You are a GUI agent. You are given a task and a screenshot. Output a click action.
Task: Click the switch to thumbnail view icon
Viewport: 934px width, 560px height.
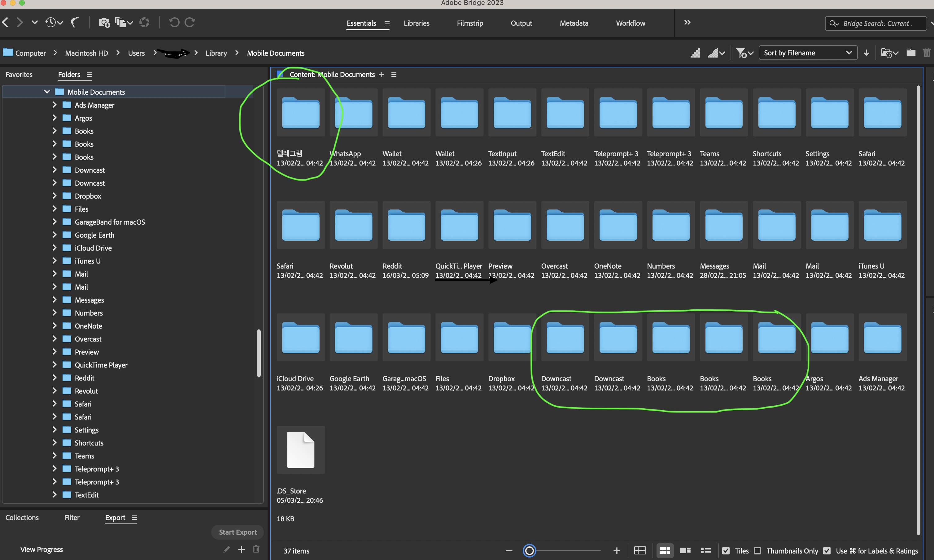[665, 551]
